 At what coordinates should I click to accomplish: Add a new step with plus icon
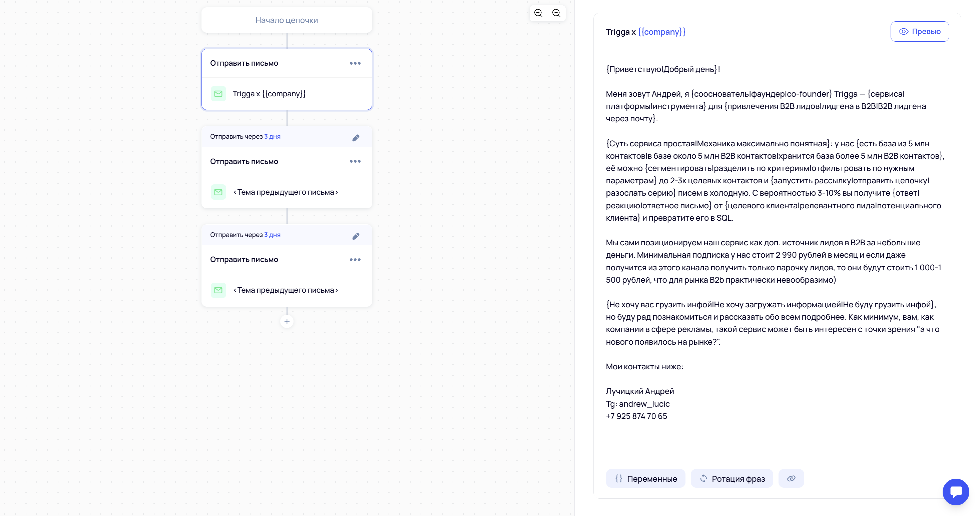tap(287, 321)
